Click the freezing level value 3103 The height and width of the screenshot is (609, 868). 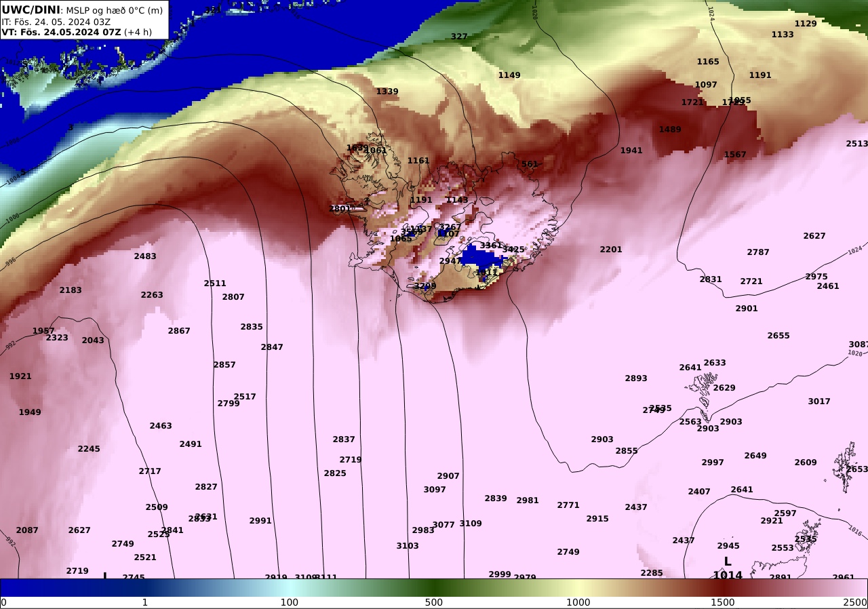(x=408, y=546)
